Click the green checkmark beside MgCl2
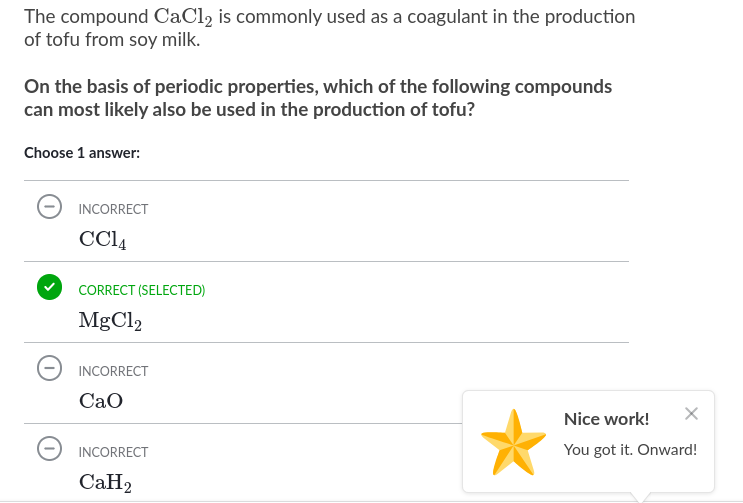 [x=48, y=288]
